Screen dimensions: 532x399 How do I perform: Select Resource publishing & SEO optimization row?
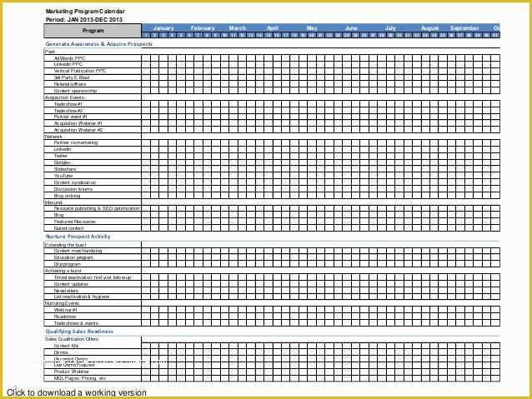click(97, 208)
